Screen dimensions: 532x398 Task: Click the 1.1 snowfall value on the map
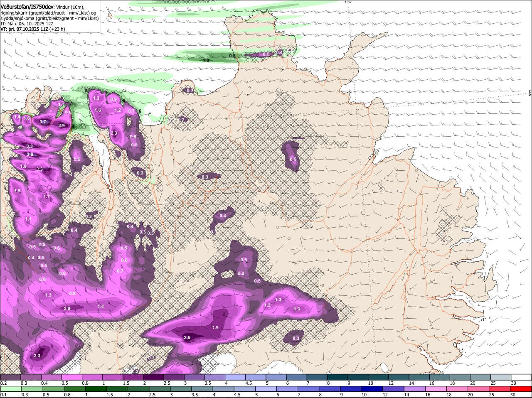(x=28, y=219)
